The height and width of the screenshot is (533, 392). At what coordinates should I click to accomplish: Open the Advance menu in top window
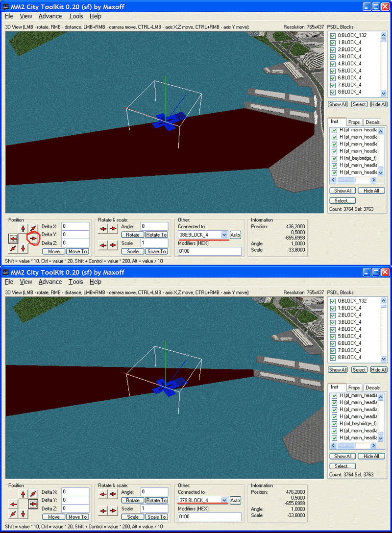tap(50, 16)
